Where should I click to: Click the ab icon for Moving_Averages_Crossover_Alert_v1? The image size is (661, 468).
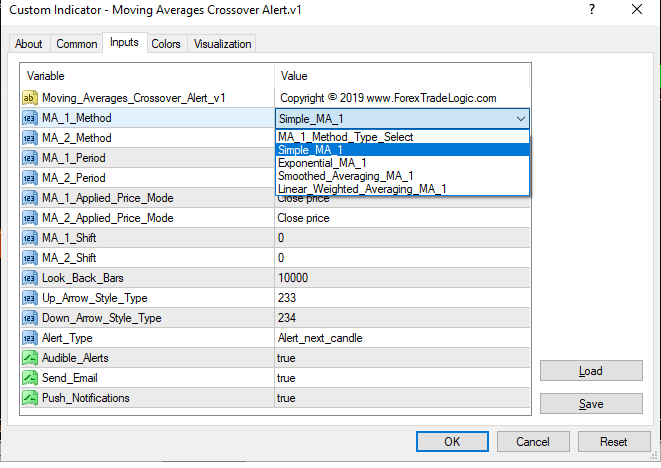click(x=29, y=98)
